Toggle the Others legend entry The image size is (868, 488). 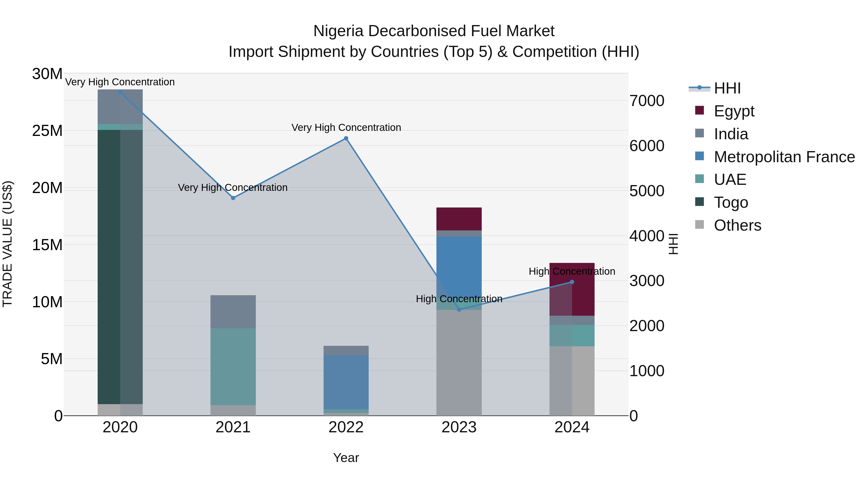pyautogui.click(x=728, y=225)
